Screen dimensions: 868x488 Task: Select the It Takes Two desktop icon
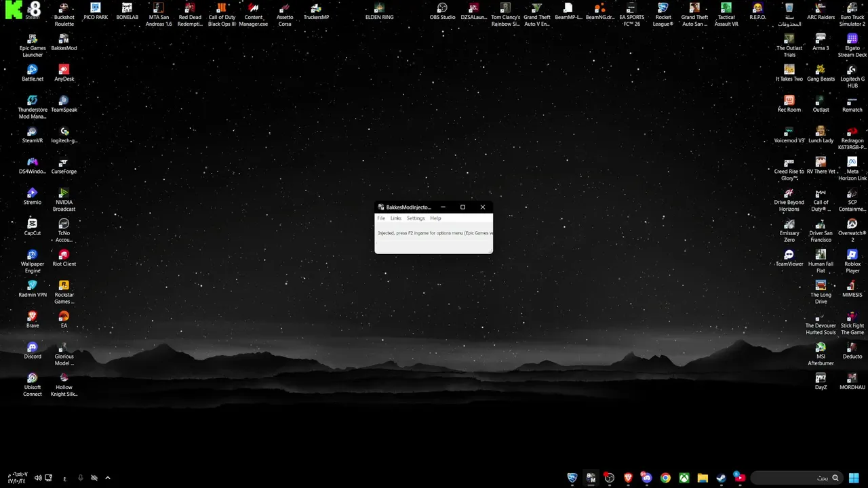point(789,73)
